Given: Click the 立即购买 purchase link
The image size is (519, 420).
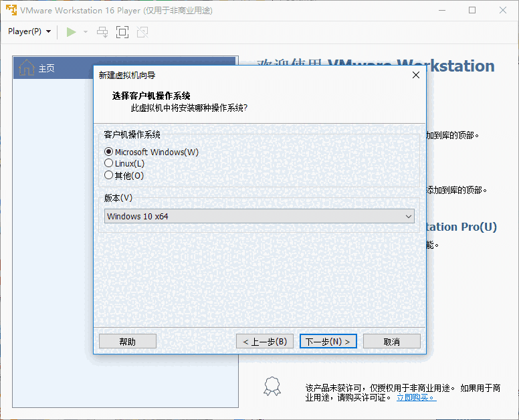Looking at the screenshot, I should tap(417, 397).
